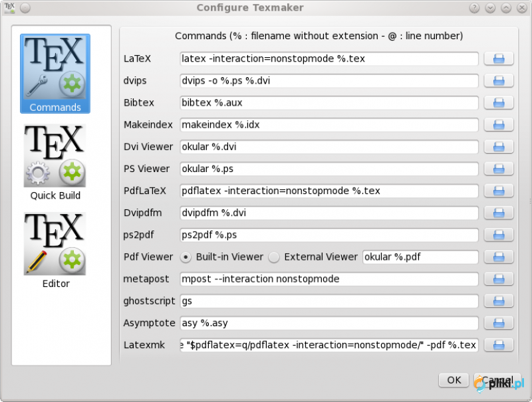Click the LaTeX command input field
Viewport: 532px width, 402px height.
click(329, 58)
